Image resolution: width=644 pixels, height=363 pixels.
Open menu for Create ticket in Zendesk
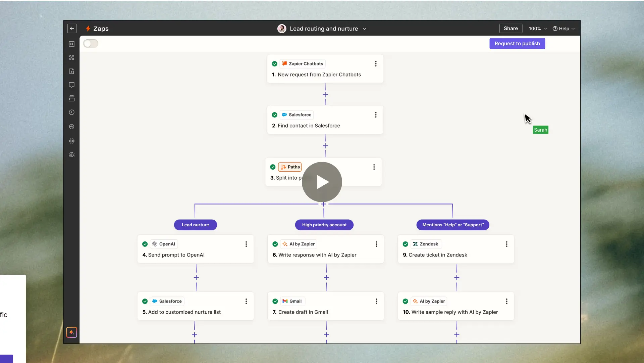coord(506,244)
